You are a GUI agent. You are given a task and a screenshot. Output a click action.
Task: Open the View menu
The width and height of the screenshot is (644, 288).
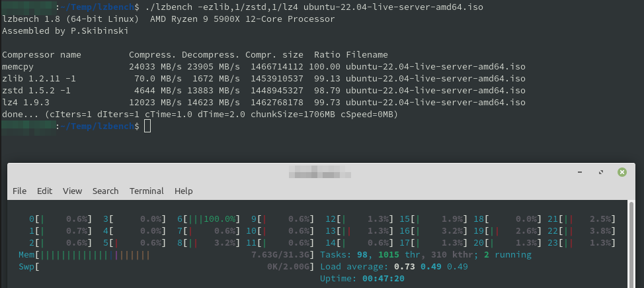(x=72, y=191)
